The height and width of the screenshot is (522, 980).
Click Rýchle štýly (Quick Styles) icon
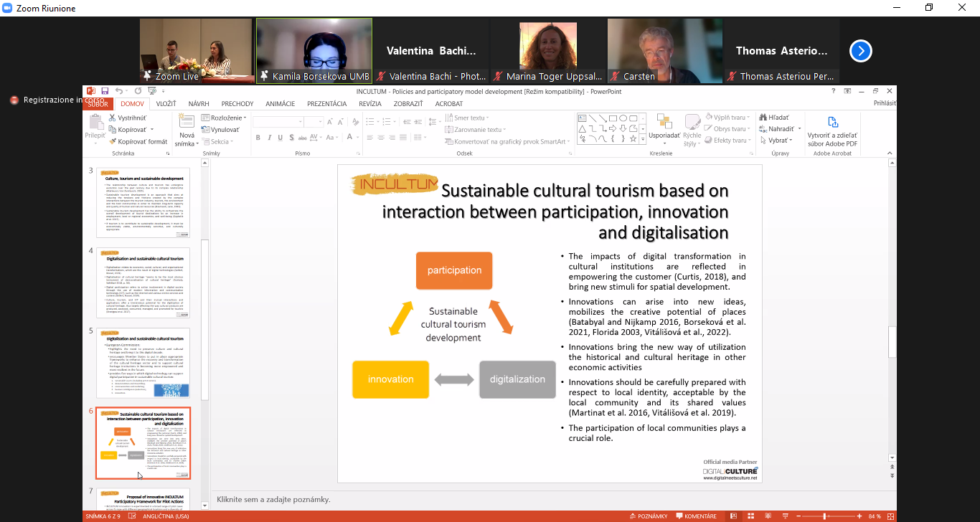tap(692, 122)
